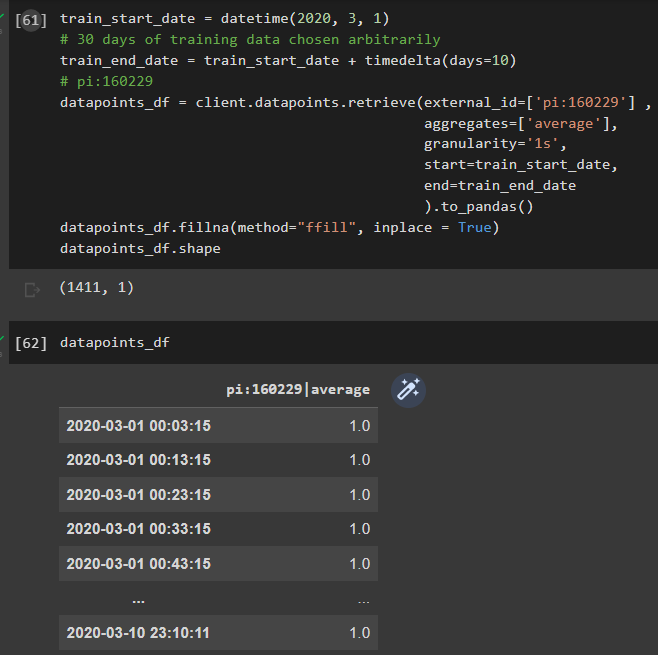This screenshot has width=658, height=655.
Task: Click the fillna method="ffill" code line
Action: 280,227
